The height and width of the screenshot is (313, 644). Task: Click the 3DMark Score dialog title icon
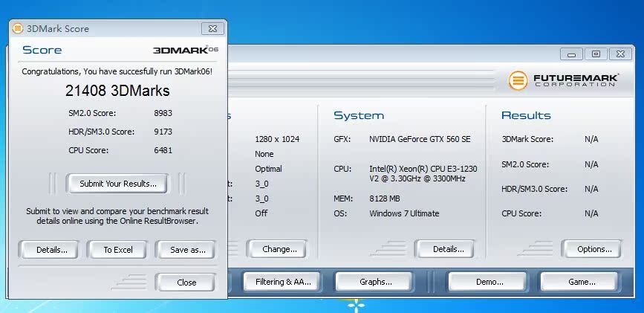click(18, 29)
